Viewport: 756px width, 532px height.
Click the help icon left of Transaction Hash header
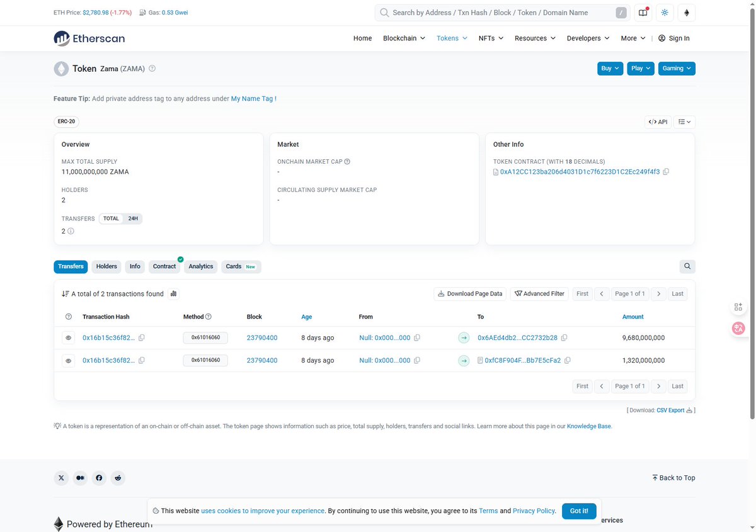point(69,317)
